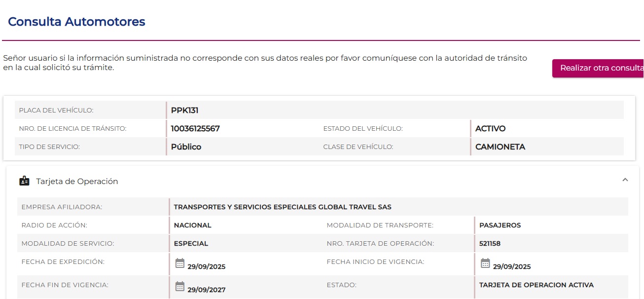The height and width of the screenshot is (299, 644).
Task: Click the calendar icon for Fecha Inicio de Vigencia
Action: [x=485, y=263]
